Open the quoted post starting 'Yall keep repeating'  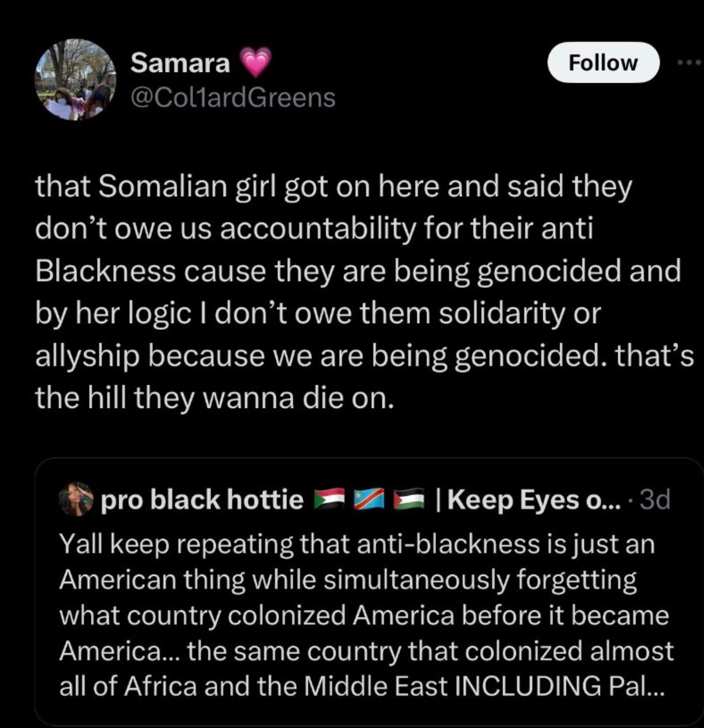pos(369,592)
